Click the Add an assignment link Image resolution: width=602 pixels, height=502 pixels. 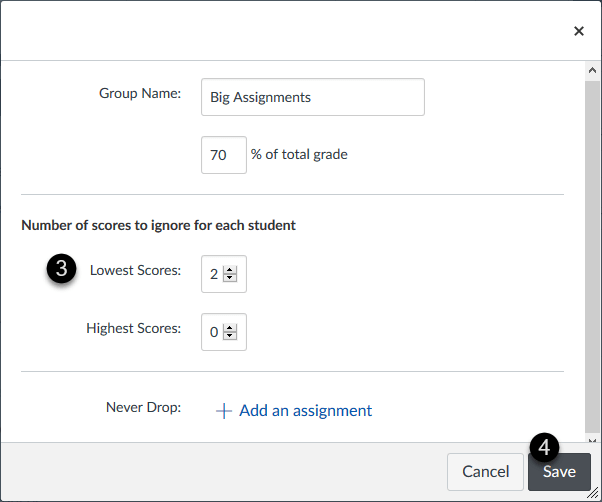pos(305,411)
